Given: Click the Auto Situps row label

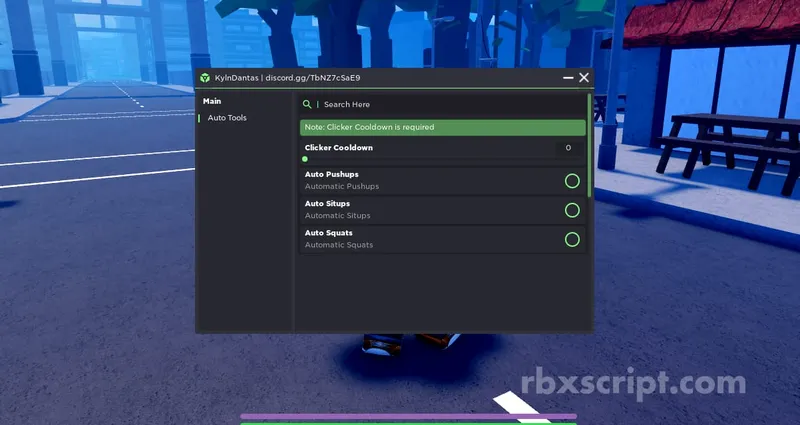Looking at the screenshot, I should [327, 204].
